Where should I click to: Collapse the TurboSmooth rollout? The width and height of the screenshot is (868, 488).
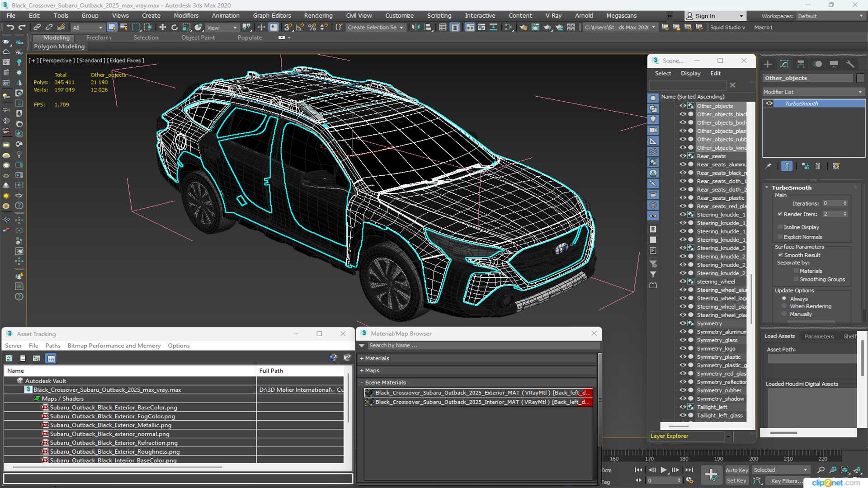click(x=767, y=188)
